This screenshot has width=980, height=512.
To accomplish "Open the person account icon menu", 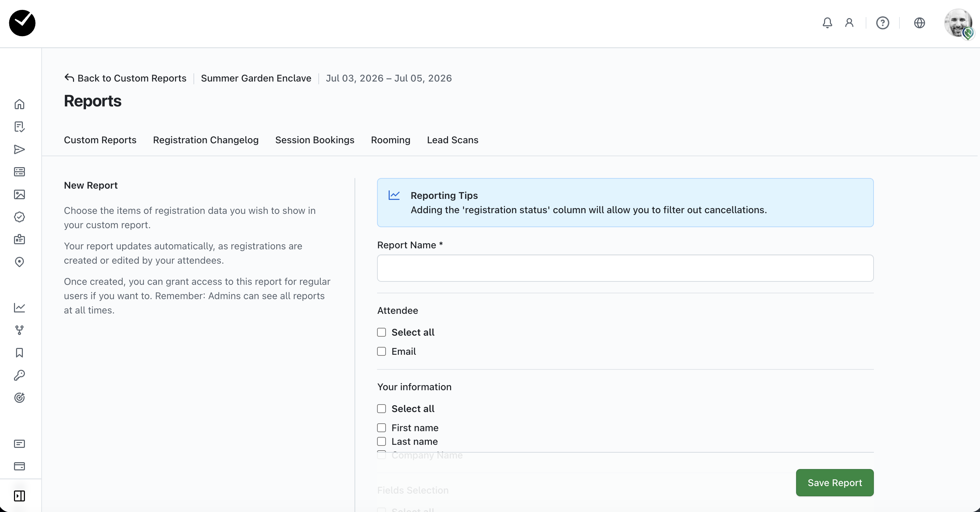I will [x=849, y=23].
